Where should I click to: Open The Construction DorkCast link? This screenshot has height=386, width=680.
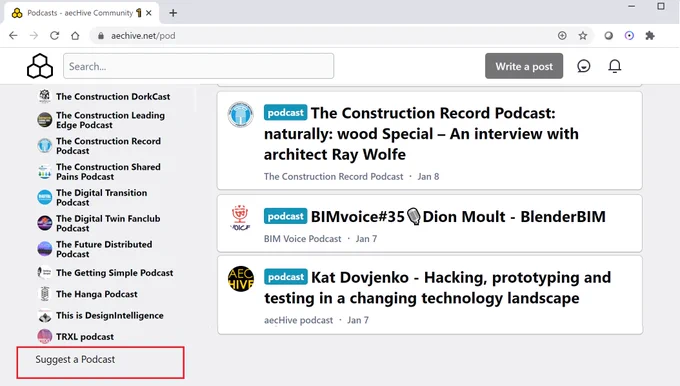[113, 96]
